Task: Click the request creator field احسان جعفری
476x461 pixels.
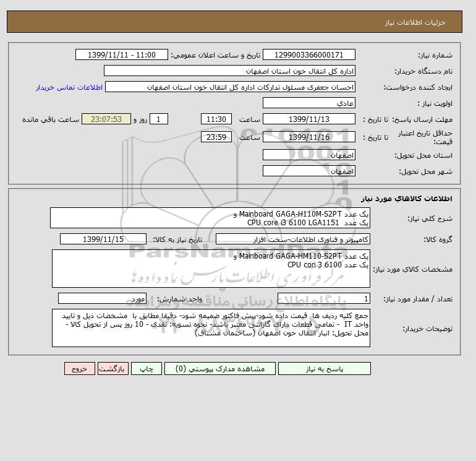Action: coord(230,87)
